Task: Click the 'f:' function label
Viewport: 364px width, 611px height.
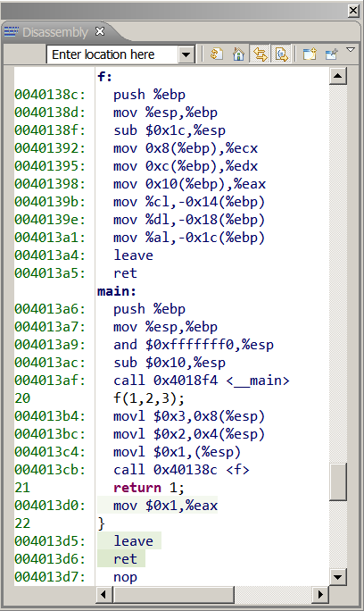Action: (x=104, y=77)
